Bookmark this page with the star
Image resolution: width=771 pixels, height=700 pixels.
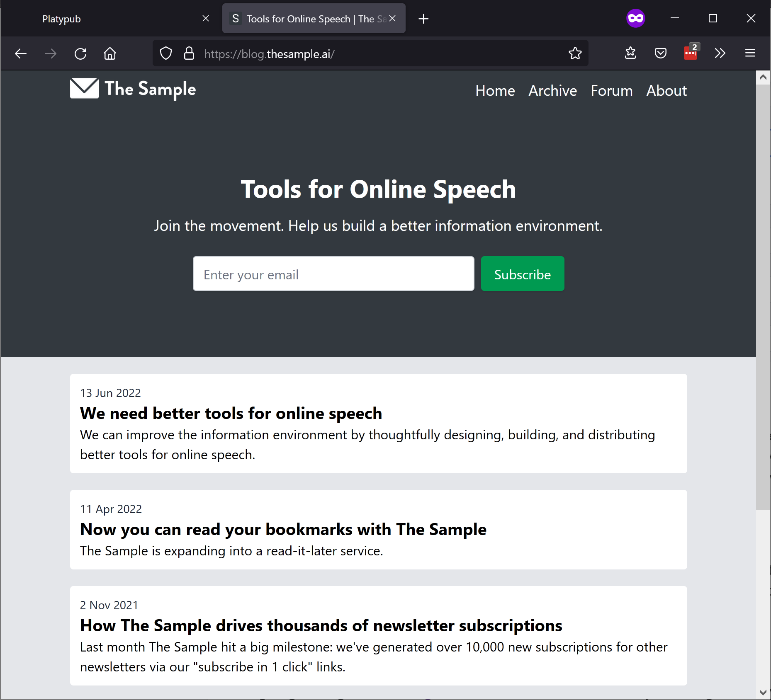click(575, 53)
